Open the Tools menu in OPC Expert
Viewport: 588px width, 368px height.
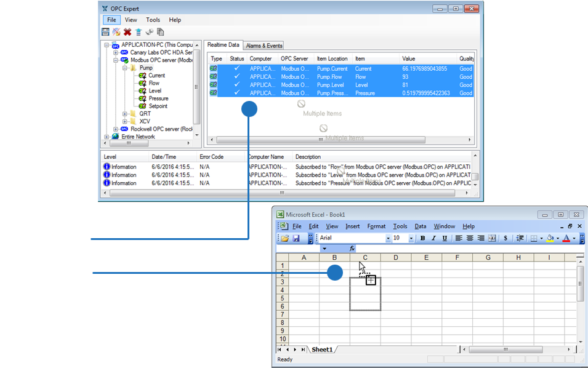click(x=153, y=20)
